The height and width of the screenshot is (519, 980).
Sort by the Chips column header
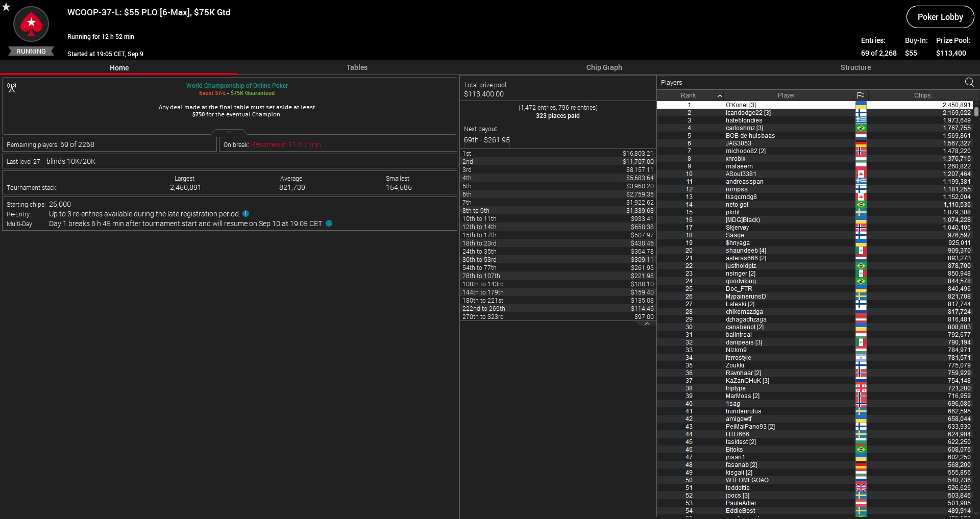click(x=922, y=95)
